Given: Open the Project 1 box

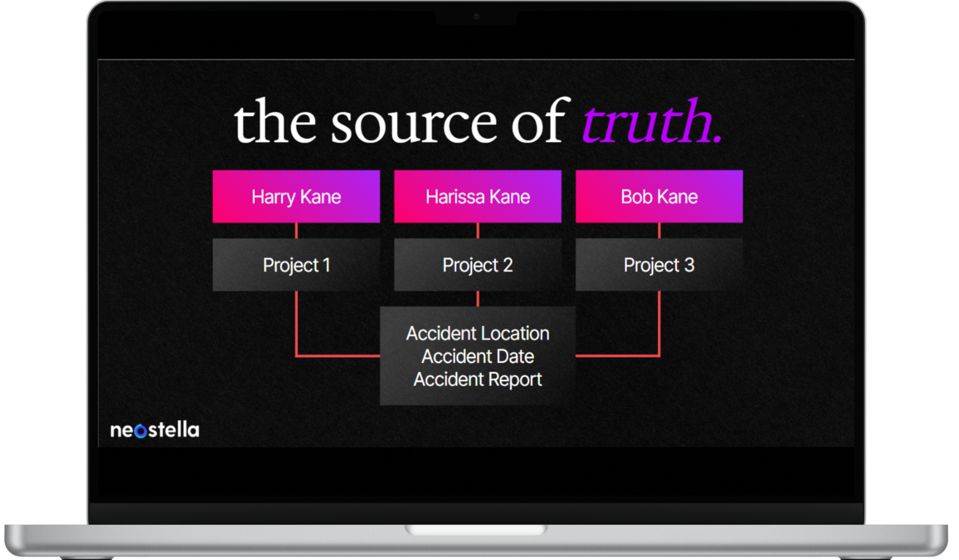Looking at the screenshot, I should click(296, 265).
